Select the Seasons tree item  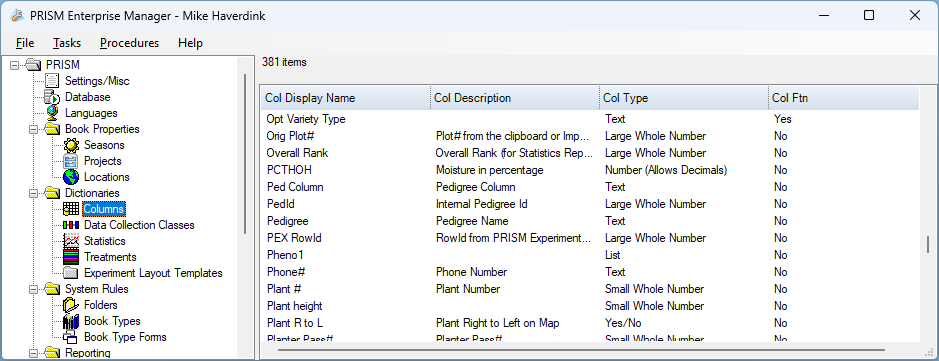click(104, 145)
